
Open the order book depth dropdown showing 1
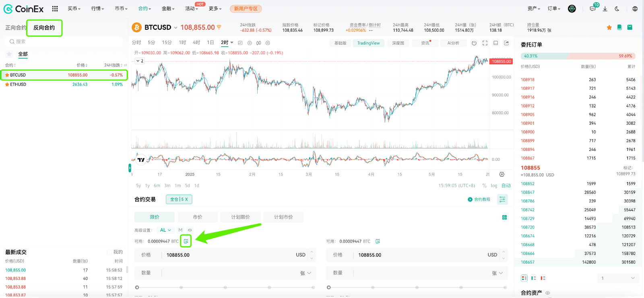pyautogui.click(x=618, y=278)
